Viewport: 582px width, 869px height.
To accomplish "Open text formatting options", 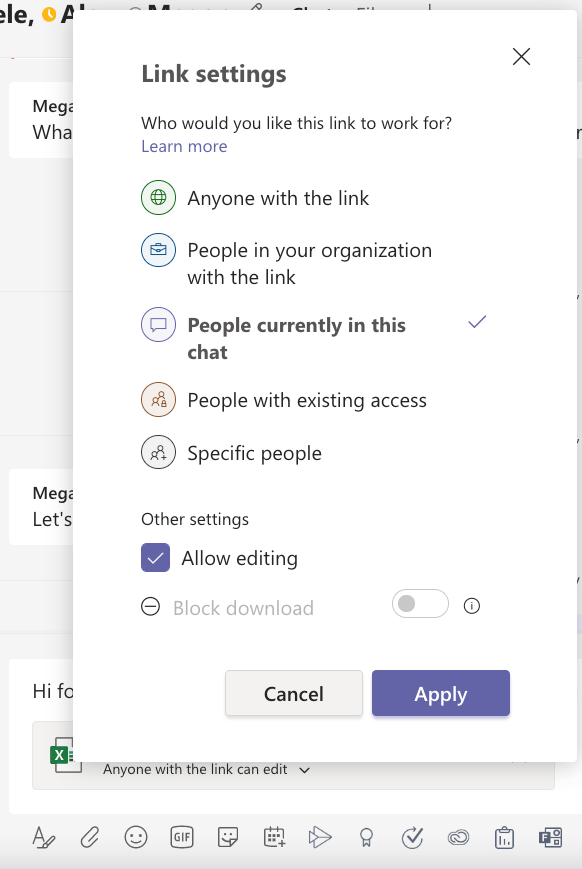I will pos(44,838).
